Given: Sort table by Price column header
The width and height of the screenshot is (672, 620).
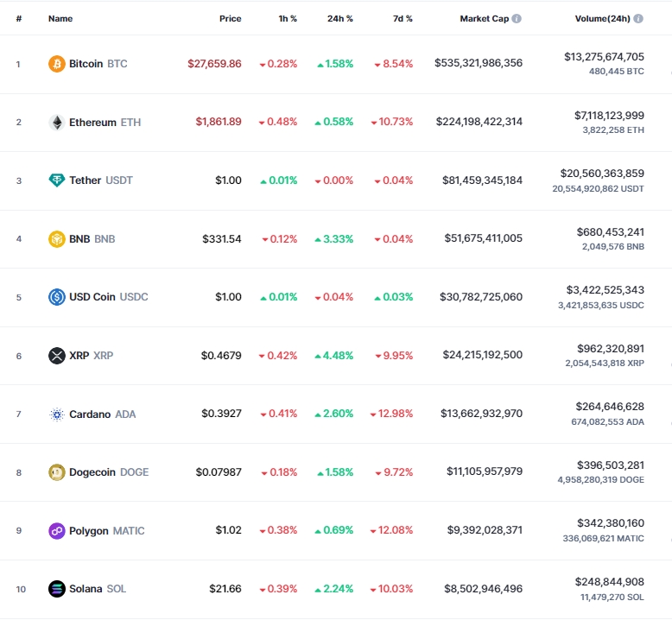Looking at the screenshot, I should click(230, 18).
